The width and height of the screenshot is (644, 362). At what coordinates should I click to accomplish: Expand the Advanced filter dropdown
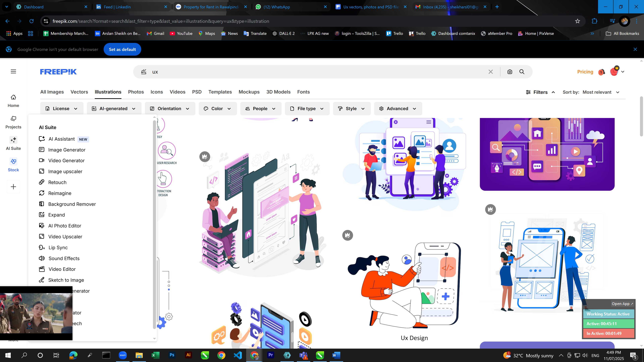coord(398,109)
